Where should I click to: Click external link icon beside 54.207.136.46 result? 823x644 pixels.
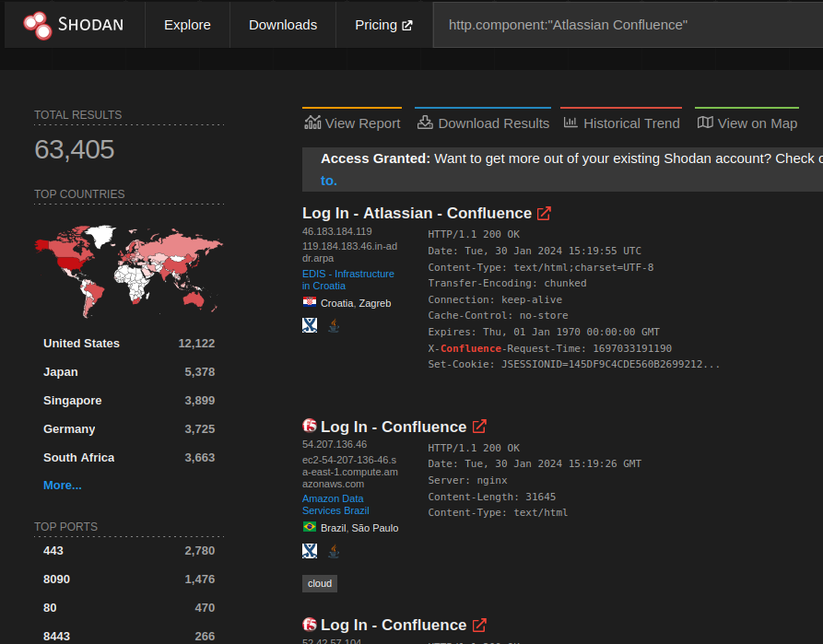click(x=479, y=427)
